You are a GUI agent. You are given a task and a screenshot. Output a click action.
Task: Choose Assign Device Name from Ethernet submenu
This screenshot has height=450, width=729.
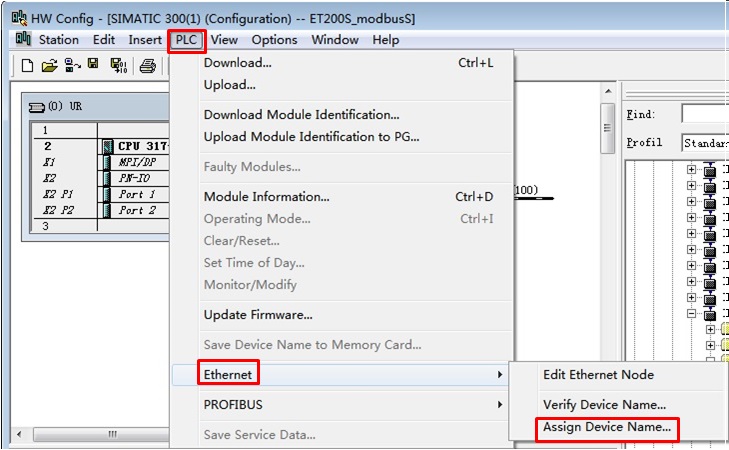click(606, 429)
